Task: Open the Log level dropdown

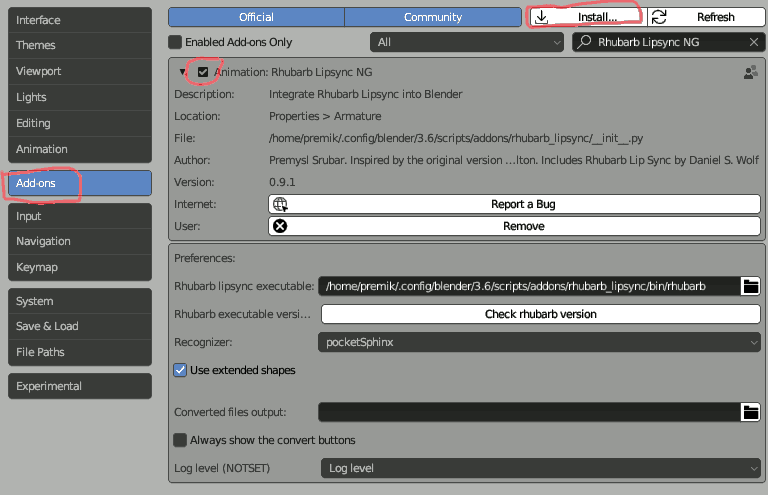Action: point(541,468)
